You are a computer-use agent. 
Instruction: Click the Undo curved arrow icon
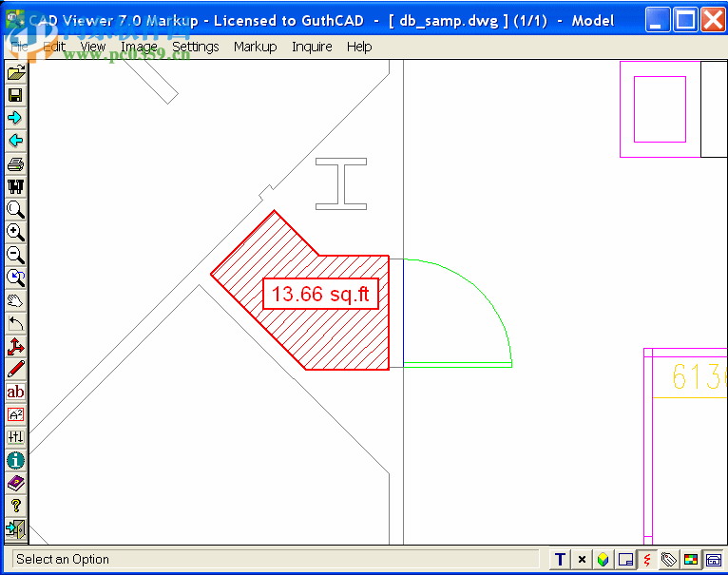[16, 323]
